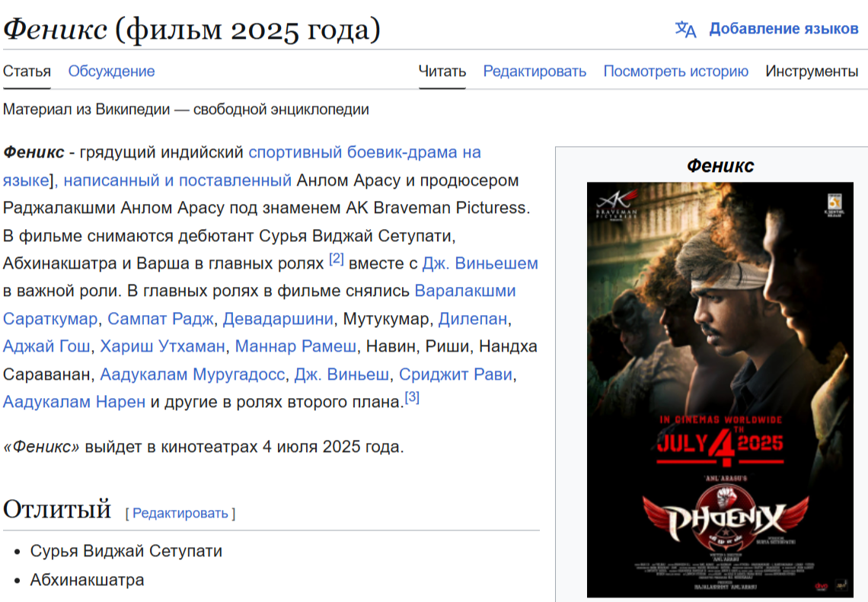The height and width of the screenshot is (602, 868).
Task: Click the Phoenix movie poster image
Action: 720,390
